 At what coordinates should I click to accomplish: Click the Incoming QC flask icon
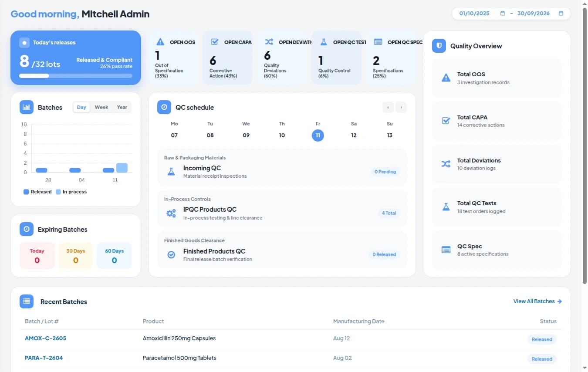pyautogui.click(x=171, y=172)
